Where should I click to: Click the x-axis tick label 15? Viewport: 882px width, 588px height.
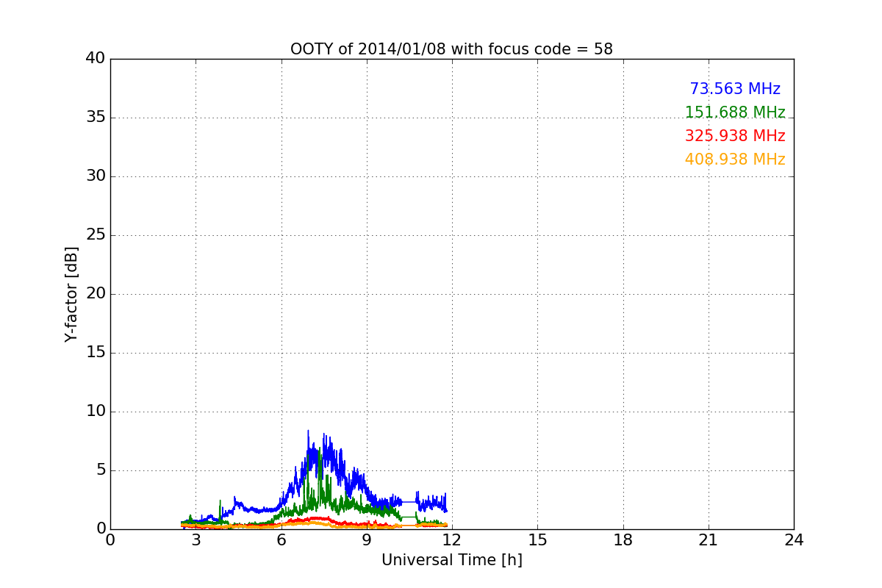[537, 539]
